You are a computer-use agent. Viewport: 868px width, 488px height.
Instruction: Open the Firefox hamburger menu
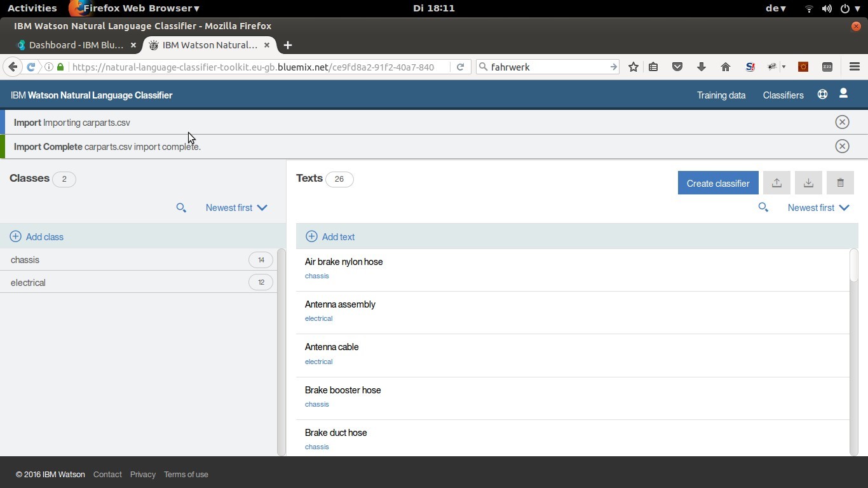[855, 67]
